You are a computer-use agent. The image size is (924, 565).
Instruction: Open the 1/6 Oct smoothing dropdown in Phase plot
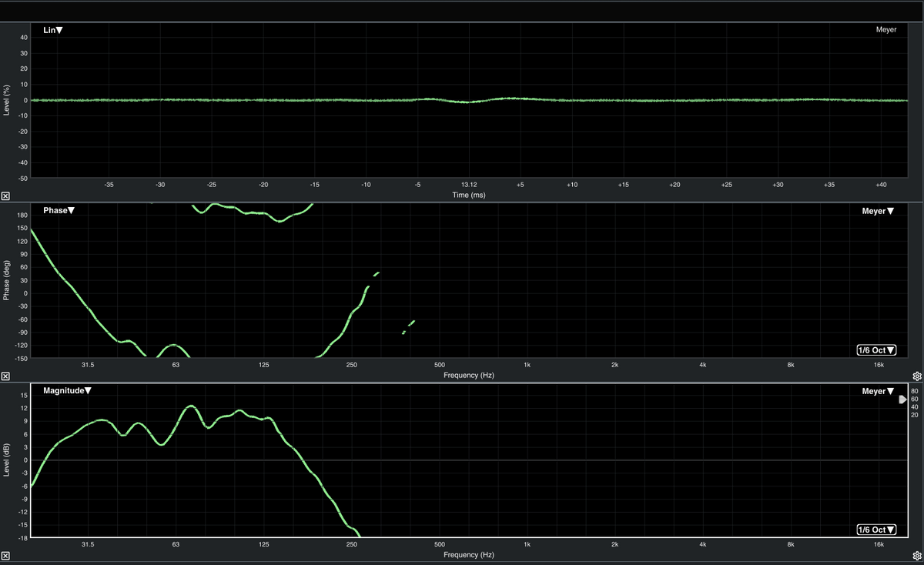click(x=876, y=350)
